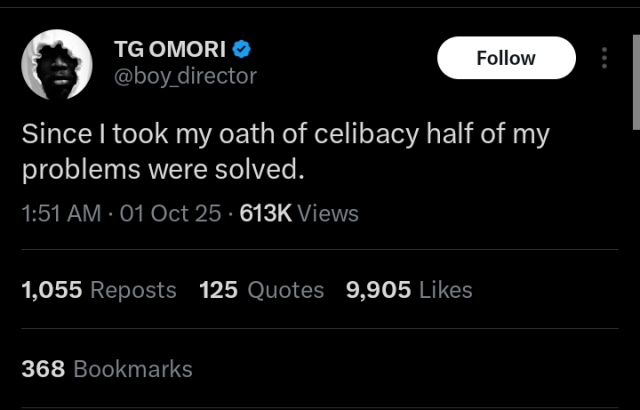Click the 368 bookmark count number

coord(43,369)
